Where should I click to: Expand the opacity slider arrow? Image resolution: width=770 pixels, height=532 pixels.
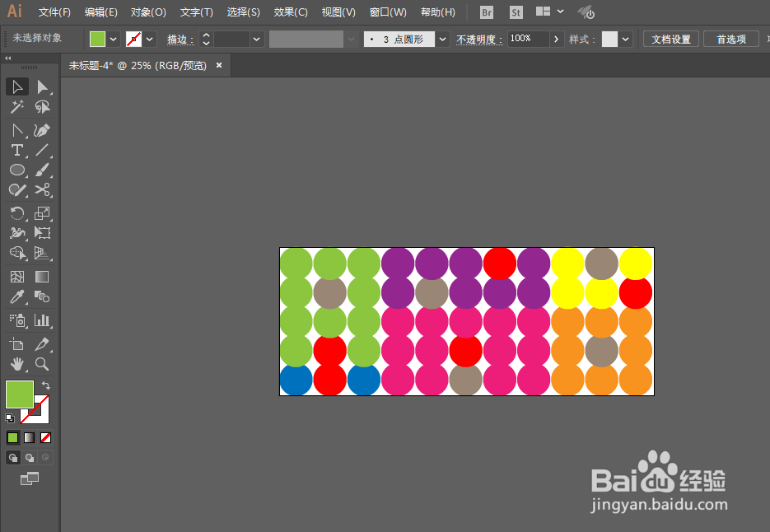[x=556, y=39]
